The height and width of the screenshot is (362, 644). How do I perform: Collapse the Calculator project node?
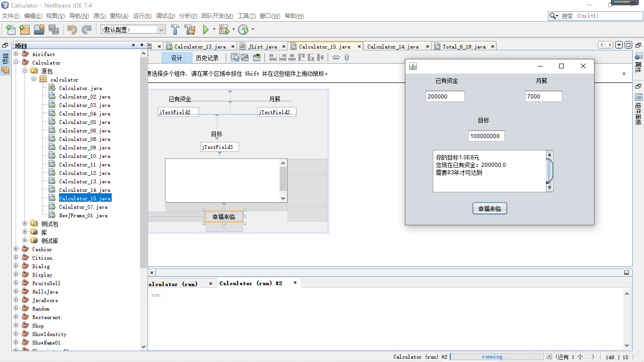pos(16,63)
